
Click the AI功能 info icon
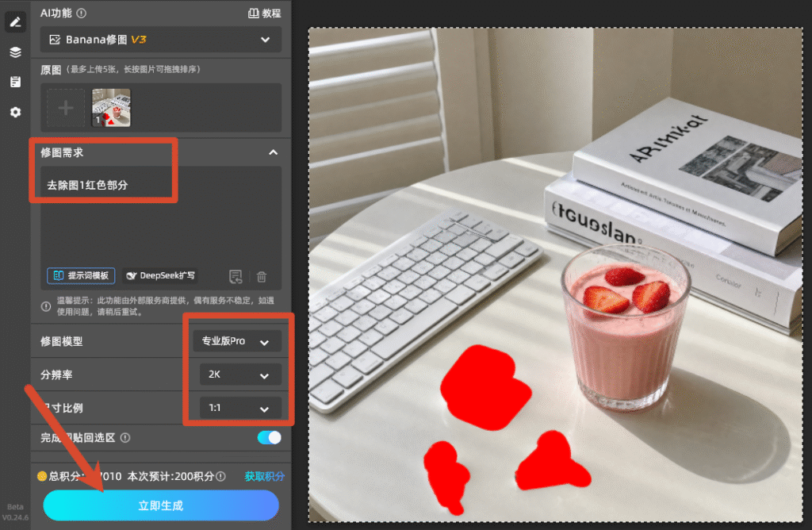[82, 13]
